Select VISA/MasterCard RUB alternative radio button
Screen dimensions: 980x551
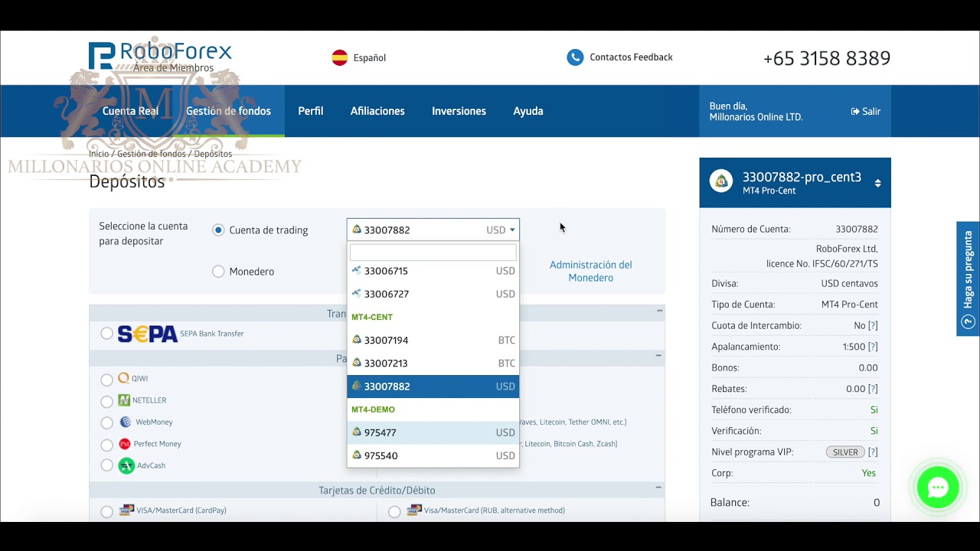tap(394, 511)
